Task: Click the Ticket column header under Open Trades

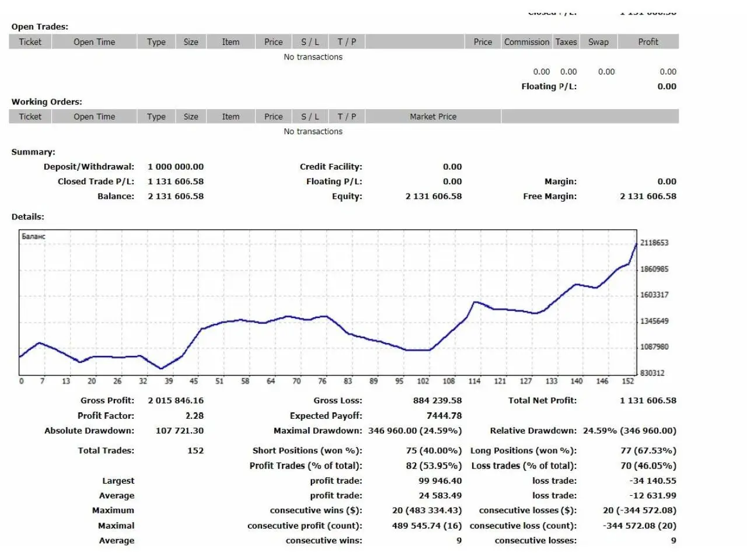Action: point(30,42)
